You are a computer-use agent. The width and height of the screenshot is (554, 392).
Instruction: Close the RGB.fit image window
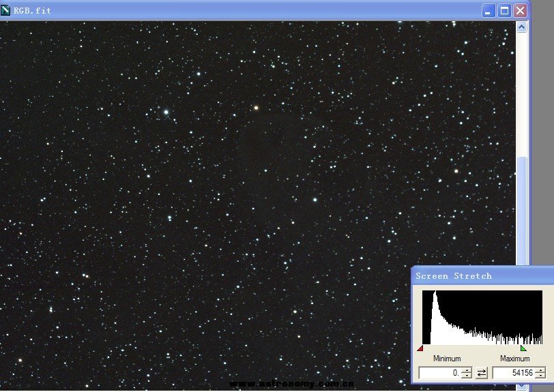pyautogui.click(x=520, y=11)
